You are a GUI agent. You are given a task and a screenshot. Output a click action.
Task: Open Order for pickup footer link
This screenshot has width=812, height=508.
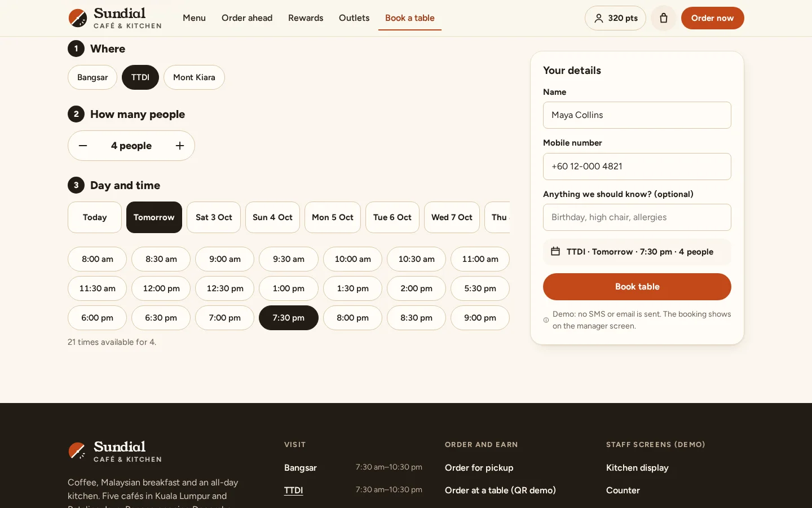click(x=479, y=467)
